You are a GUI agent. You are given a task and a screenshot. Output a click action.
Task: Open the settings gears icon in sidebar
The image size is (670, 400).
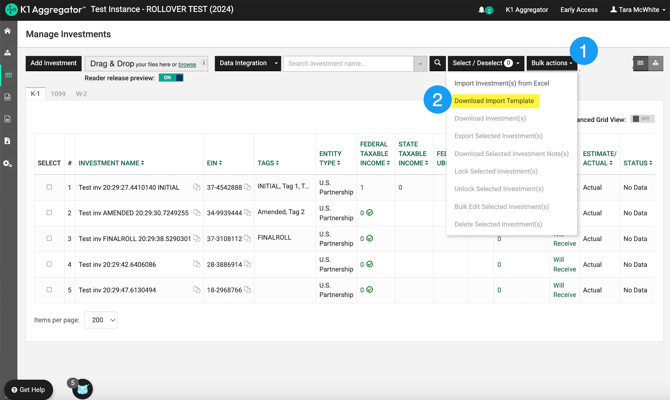coord(8,163)
